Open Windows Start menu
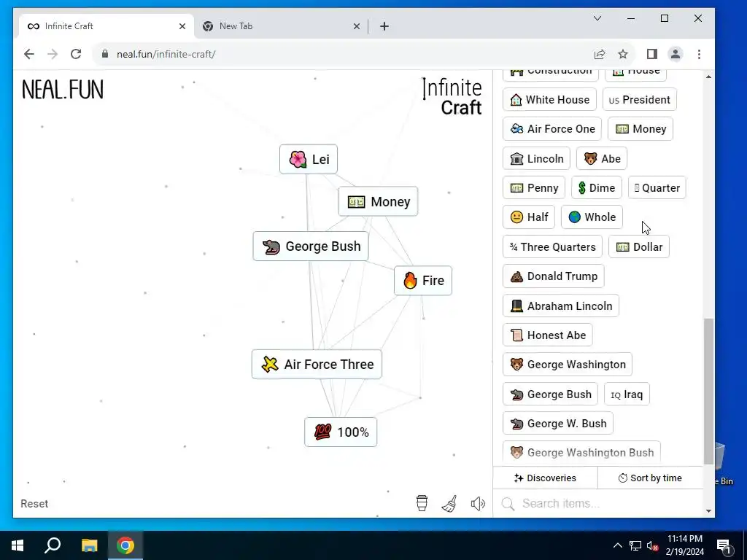The image size is (747, 560). click(18, 545)
